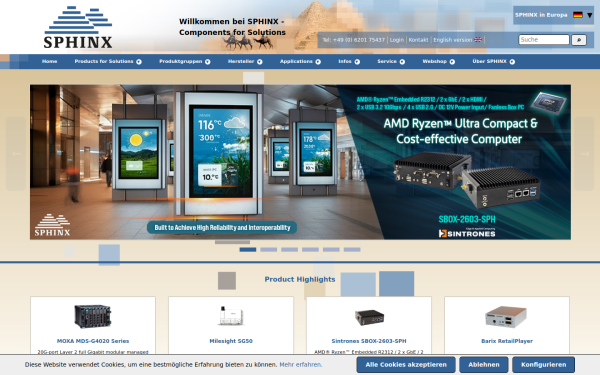
Task: Click the Barix RetailPlayer product image
Action: pos(506,316)
